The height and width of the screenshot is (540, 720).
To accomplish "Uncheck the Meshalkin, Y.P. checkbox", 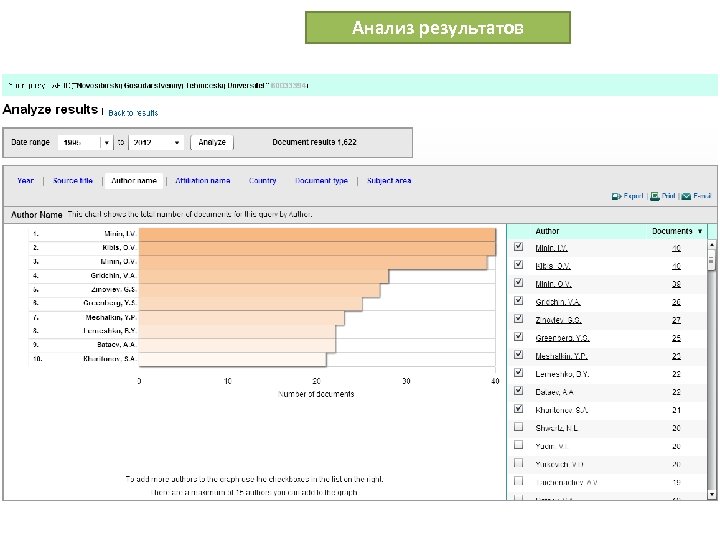I will pos(518,354).
